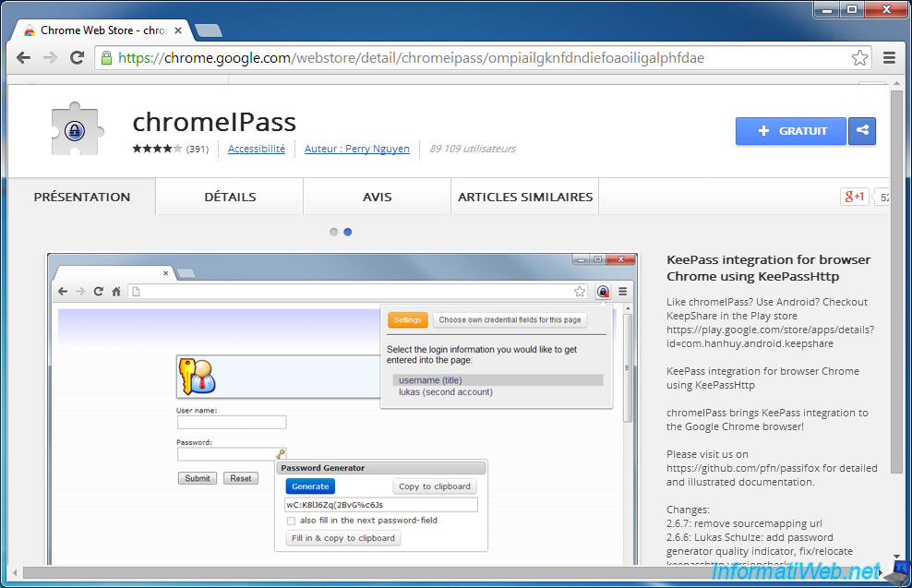The width and height of the screenshot is (912, 588).
Task: Click the horizontal scrollbar at the bottom
Action: pos(448,573)
